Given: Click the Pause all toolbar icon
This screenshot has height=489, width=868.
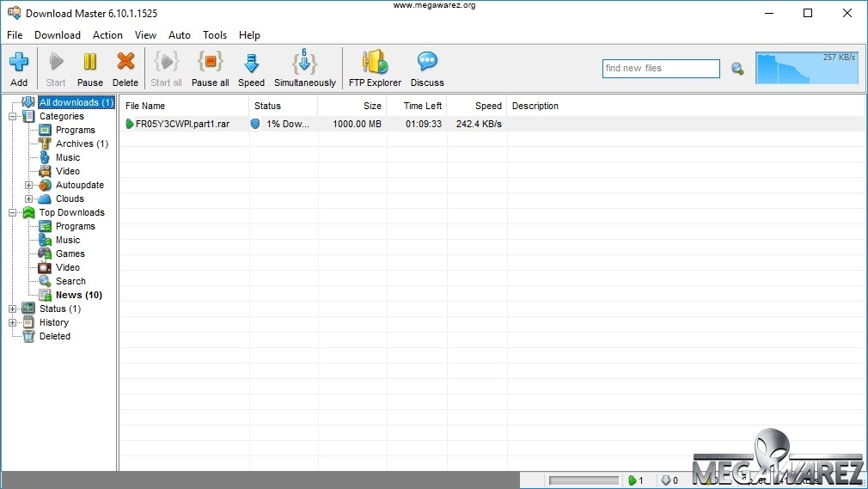Looking at the screenshot, I should [211, 62].
